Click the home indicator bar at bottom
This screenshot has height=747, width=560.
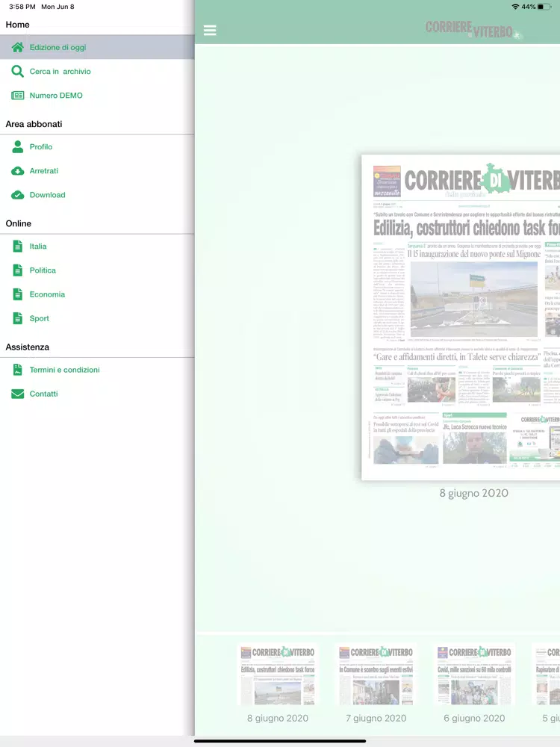tap(280, 741)
